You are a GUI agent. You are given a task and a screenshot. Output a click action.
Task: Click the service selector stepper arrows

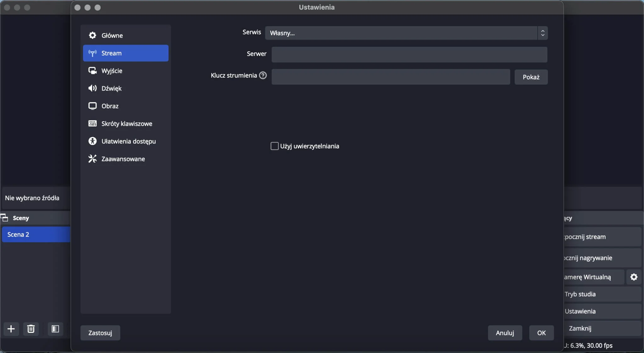click(543, 33)
